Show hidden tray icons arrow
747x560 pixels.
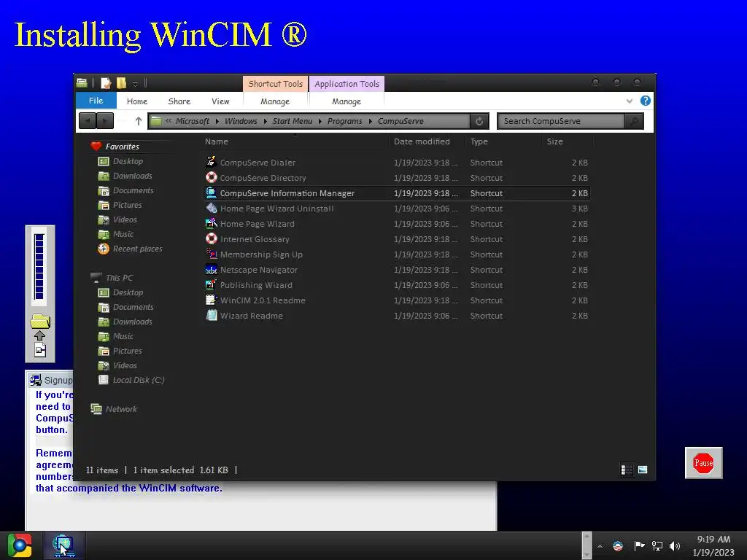click(x=600, y=546)
